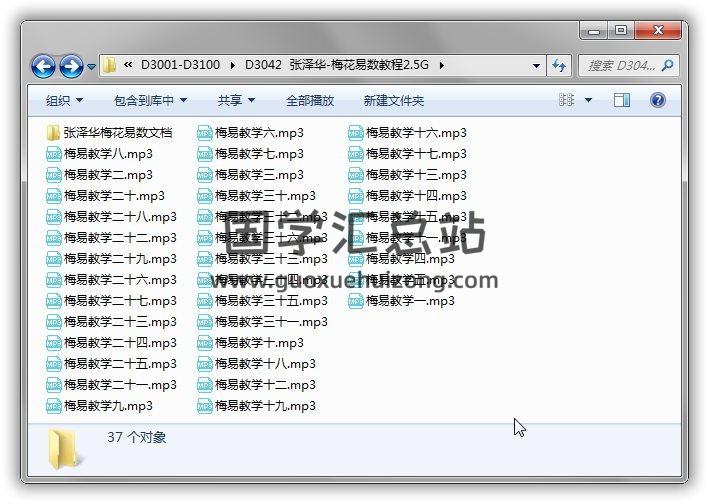Select the icon of 梅易教学八.mp3

[53, 154]
